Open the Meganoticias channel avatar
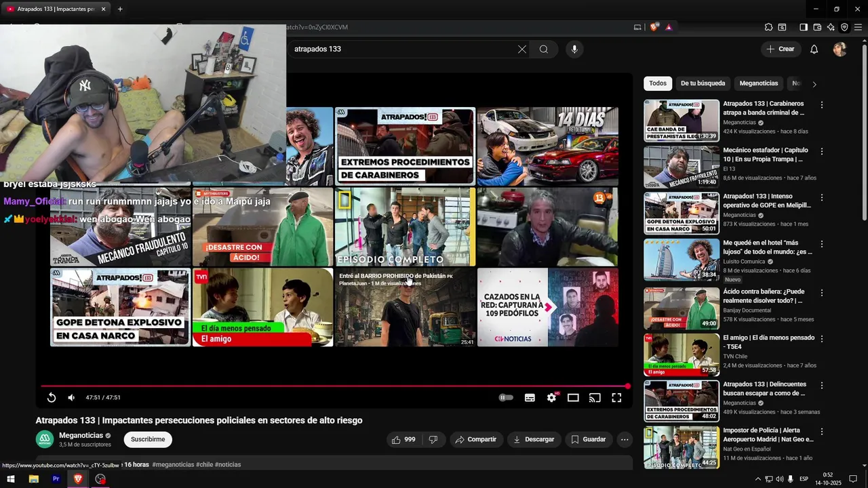The width and height of the screenshot is (868, 488). [45, 439]
